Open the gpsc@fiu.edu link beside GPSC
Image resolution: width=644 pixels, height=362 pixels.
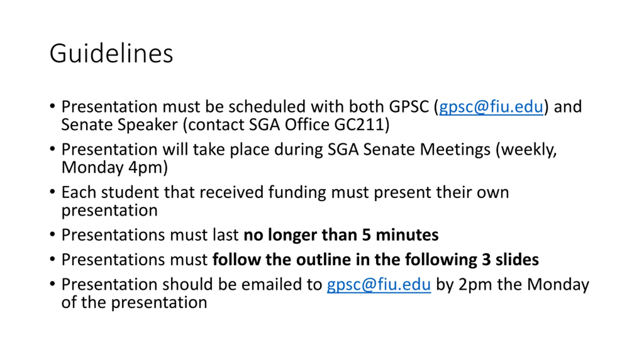point(491,107)
